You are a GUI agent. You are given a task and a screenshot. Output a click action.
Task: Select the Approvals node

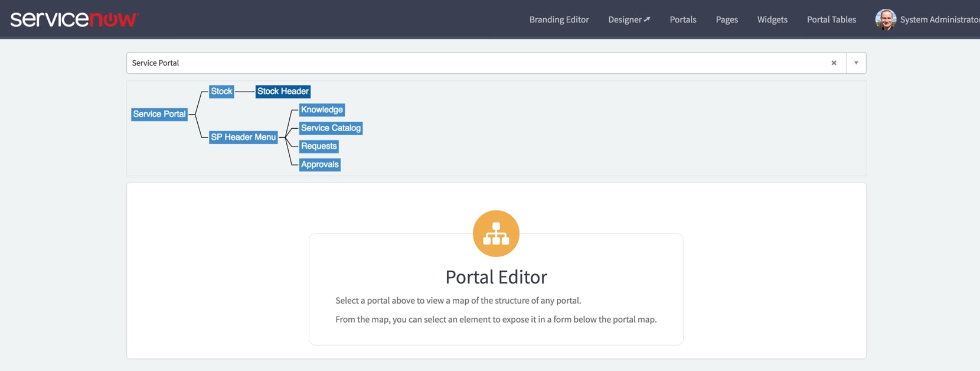click(319, 164)
